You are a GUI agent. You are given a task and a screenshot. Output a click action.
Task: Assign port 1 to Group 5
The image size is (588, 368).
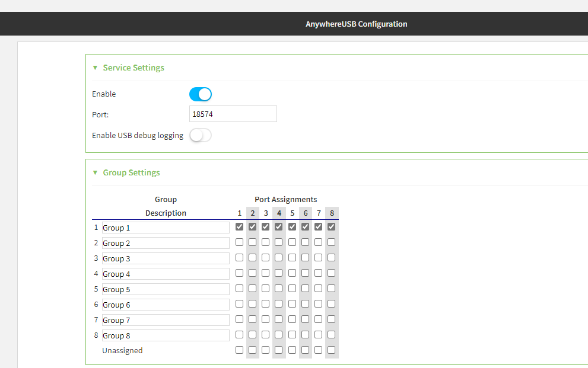[x=239, y=288]
